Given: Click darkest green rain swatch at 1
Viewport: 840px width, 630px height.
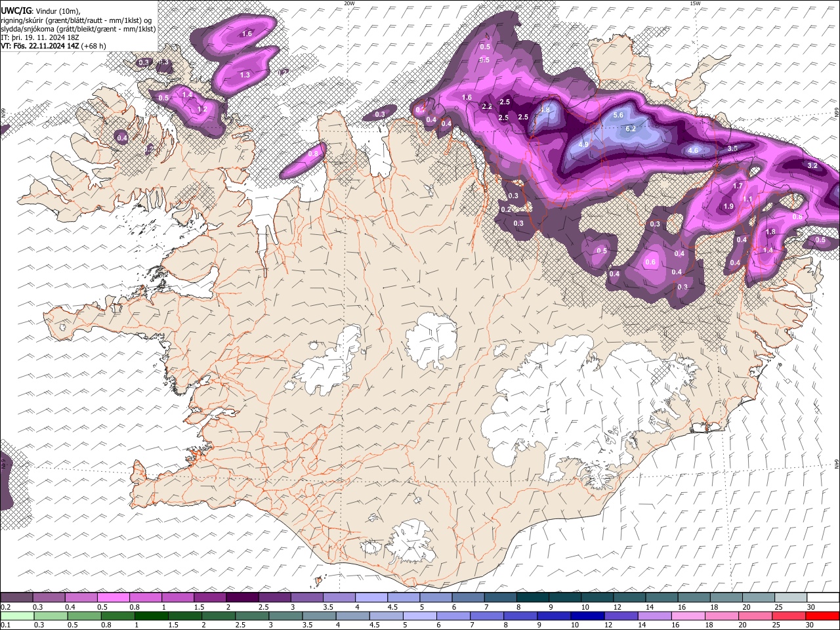Looking at the screenshot, I should pyautogui.click(x=151, y=616).
